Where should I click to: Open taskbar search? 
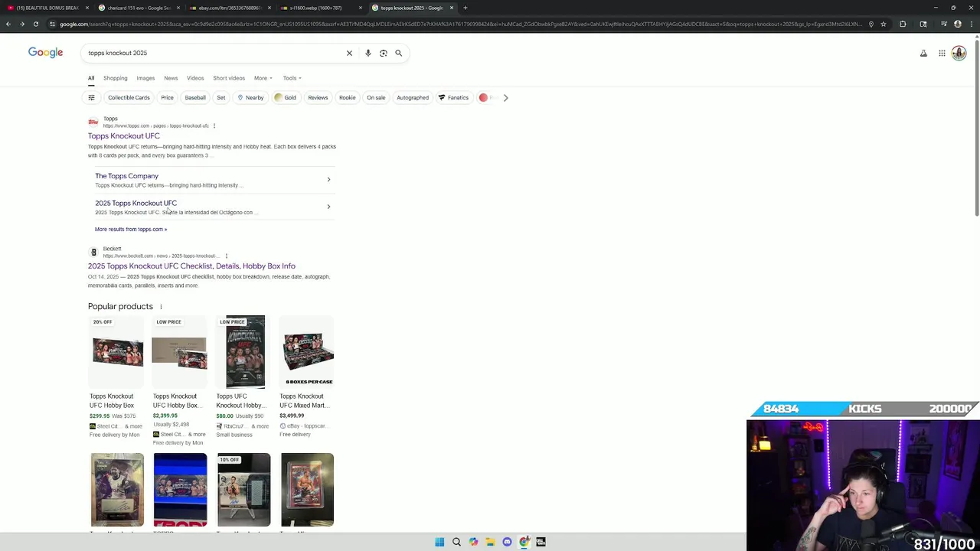point(456,542)
